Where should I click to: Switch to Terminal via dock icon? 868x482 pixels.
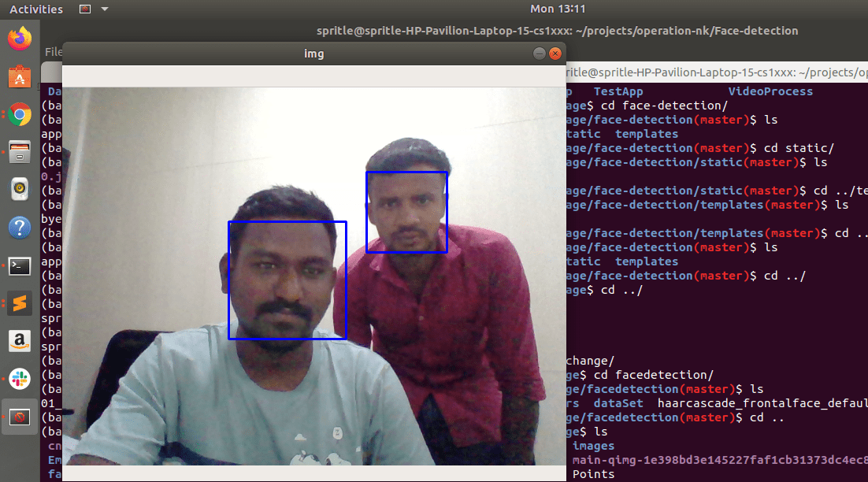point(20,266)
